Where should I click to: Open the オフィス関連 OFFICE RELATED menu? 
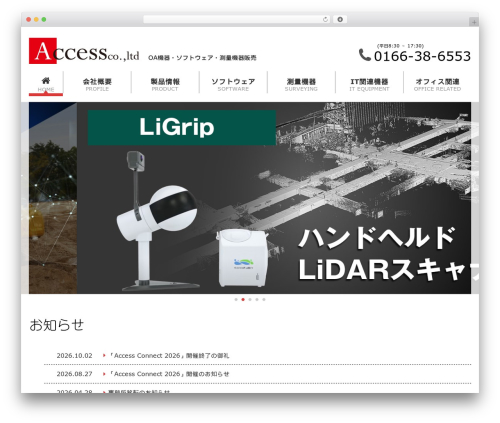[x=437, y=84]
